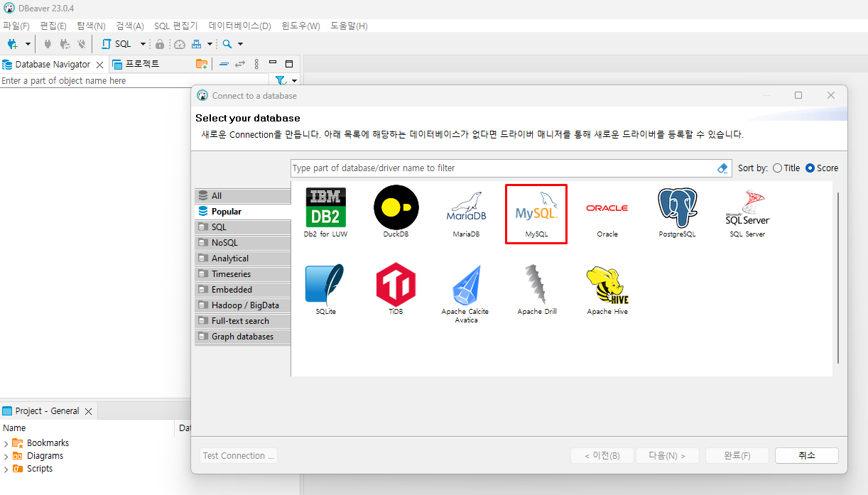Image resolution: width=868 pixels, height=495 pixels.
Task: Open the dropdown beside the Search icon
Action: click(240, 44)
